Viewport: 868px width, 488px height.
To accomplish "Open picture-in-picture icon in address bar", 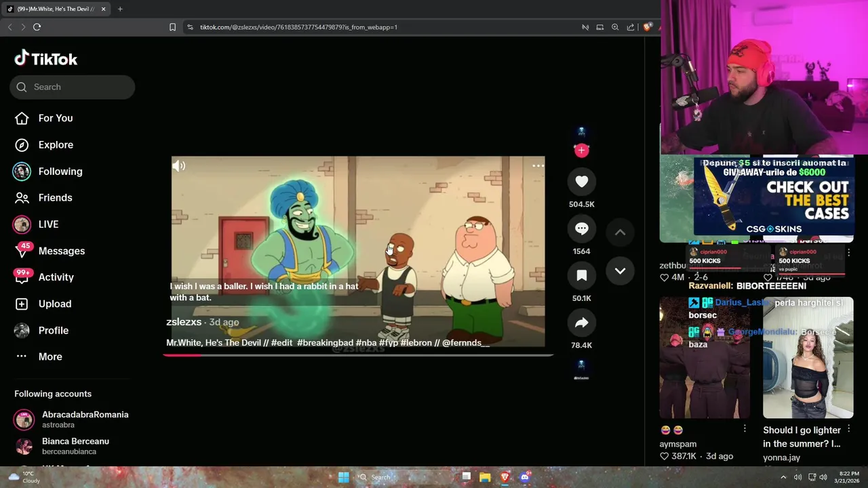I will click(599, 27).
